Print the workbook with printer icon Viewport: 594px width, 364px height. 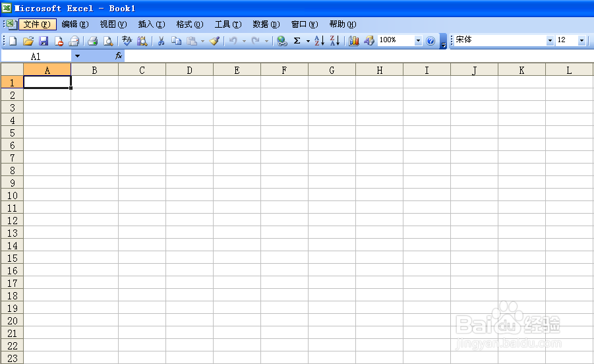click(93, 41)
